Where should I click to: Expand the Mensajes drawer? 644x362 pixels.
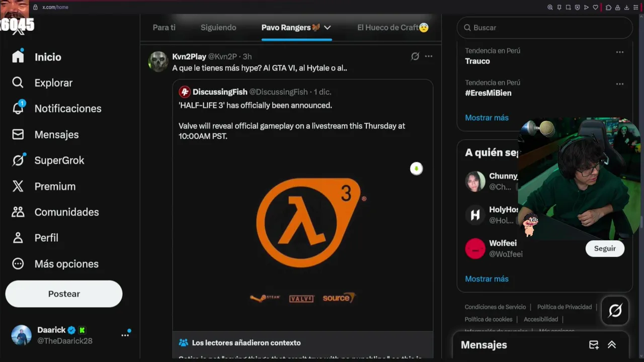pyautogui.click(x=612, y=345)
